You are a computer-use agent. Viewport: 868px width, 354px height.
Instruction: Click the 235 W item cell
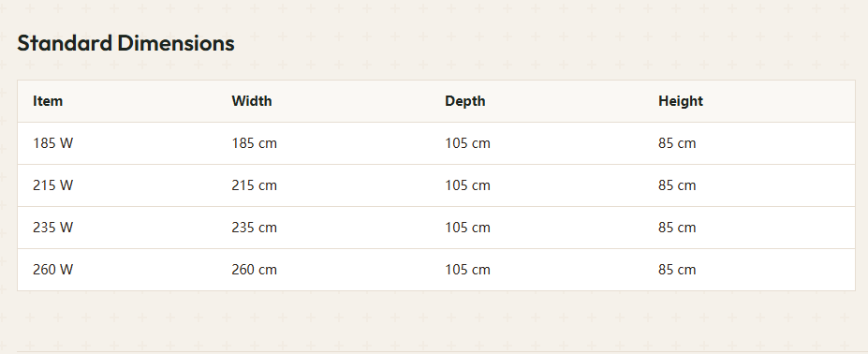(52, 228)
